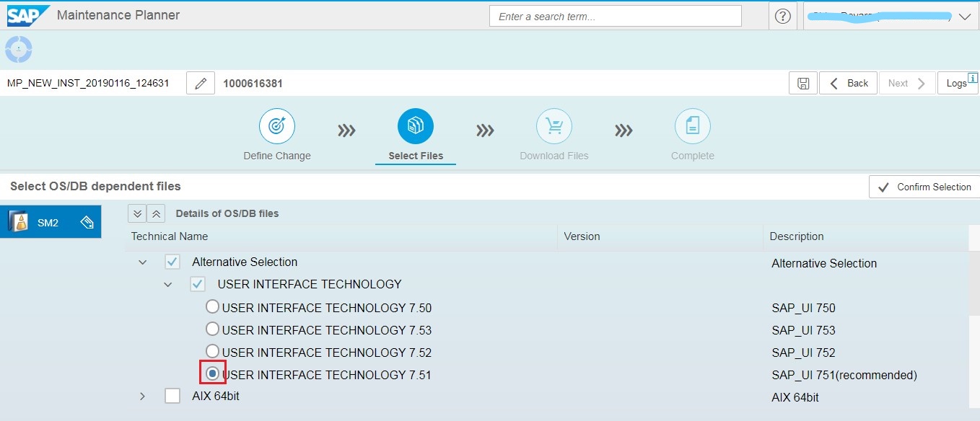
Task: Expand the AIX 64bit tree node
Action: (x=142, y=396)
